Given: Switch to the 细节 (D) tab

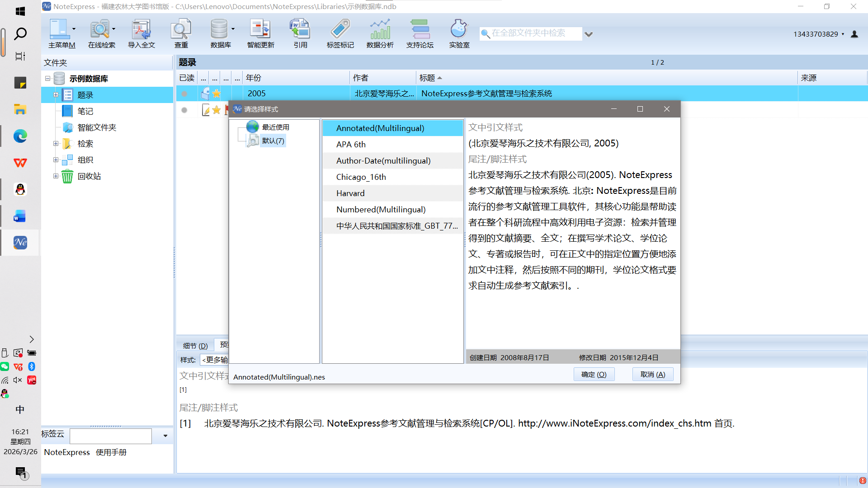Looking at the screenshot, I should coord(195,346).
